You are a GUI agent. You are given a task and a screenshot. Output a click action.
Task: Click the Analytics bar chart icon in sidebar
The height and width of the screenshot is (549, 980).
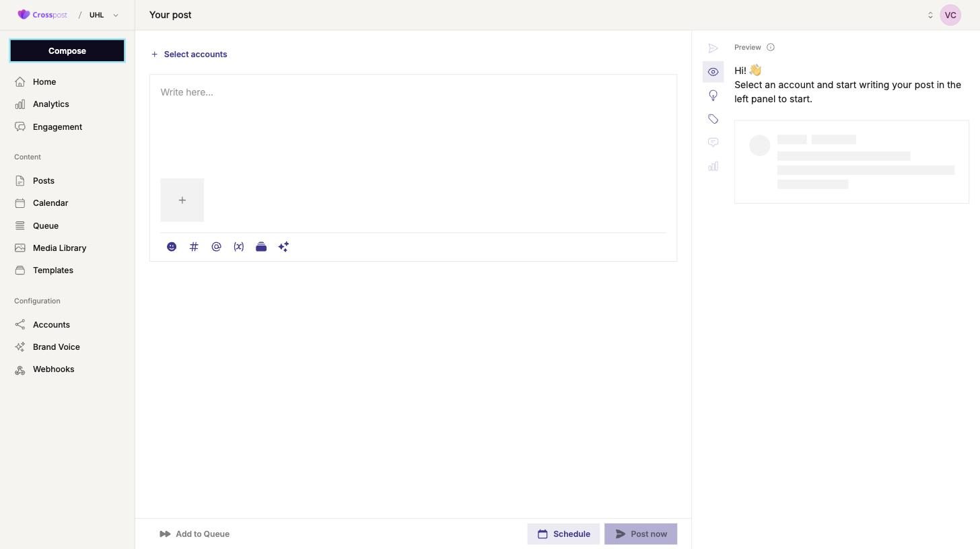pyautogui.click(x=20, y=104)
